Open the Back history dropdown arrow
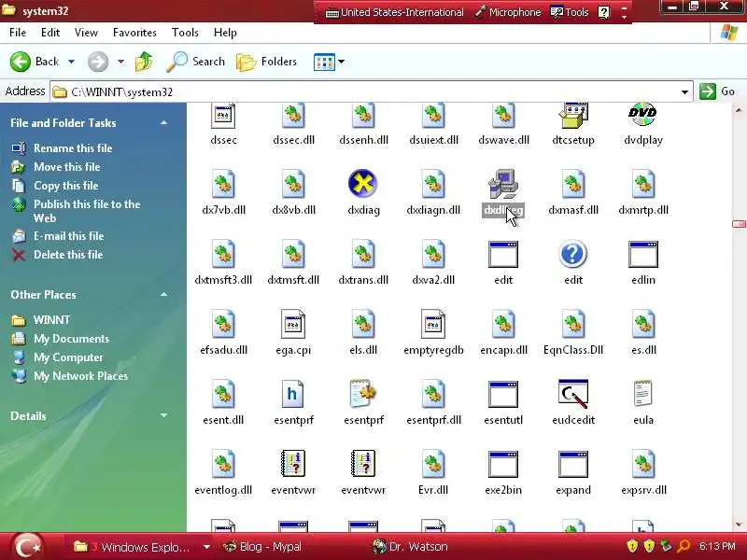The image size is (747, 560). (71, 62)
